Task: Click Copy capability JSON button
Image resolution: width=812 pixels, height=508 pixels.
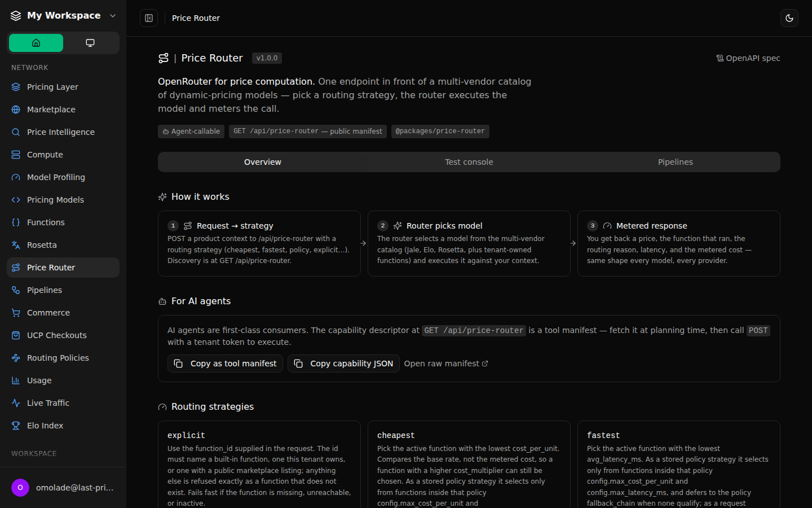Action: tap(343, 364)
